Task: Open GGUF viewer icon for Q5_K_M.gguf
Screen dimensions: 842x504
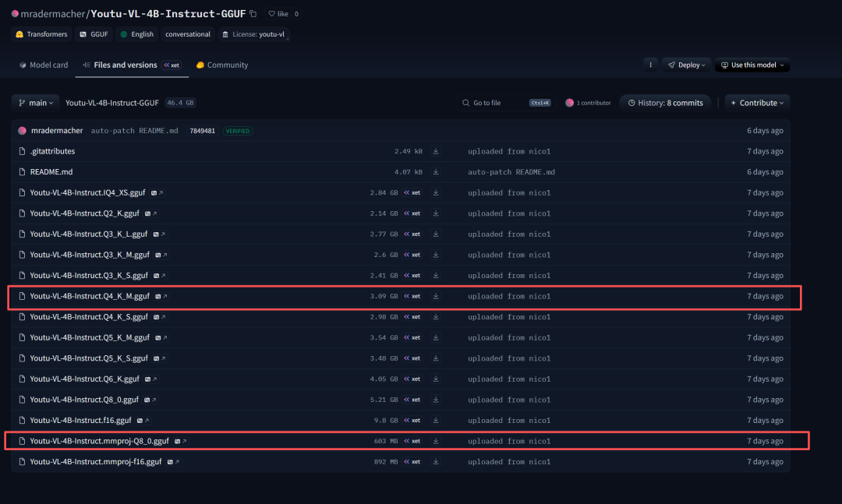Action: pyautogui.click(x=161, y=338)
